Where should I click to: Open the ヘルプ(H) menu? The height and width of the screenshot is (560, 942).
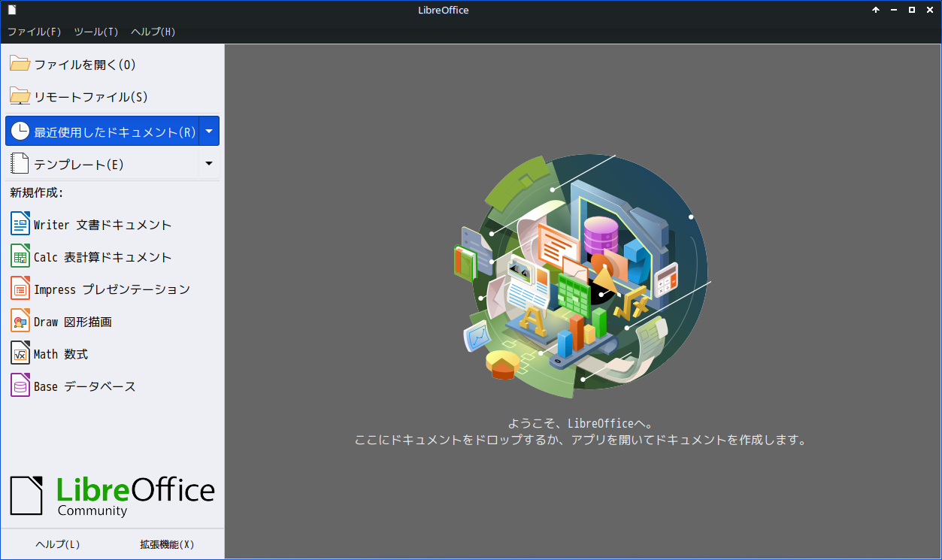click(153, 32)
